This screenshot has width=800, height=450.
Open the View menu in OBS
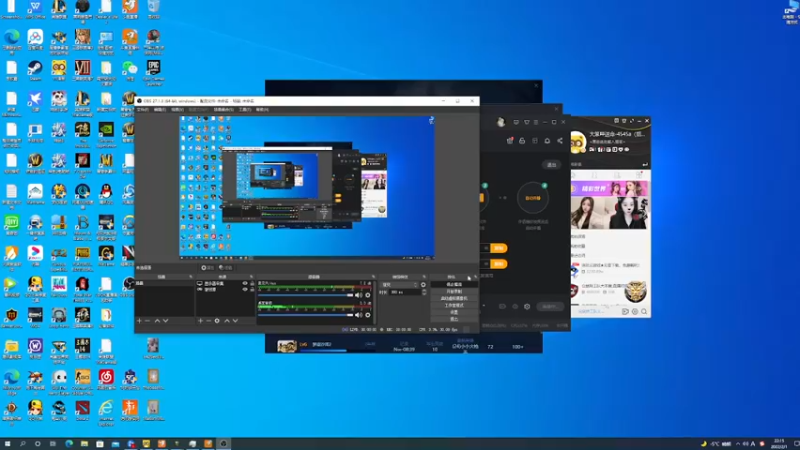(x=177, y=109)
